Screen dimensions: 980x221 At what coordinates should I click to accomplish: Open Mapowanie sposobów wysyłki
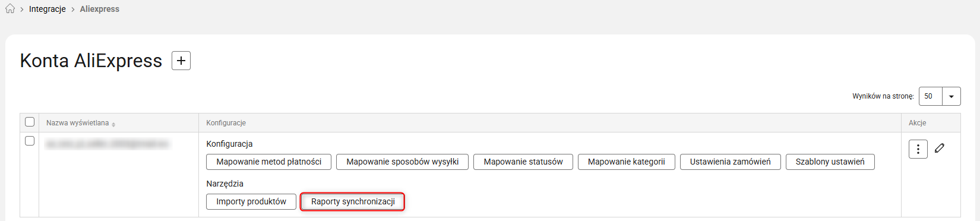tap(403, 162)
